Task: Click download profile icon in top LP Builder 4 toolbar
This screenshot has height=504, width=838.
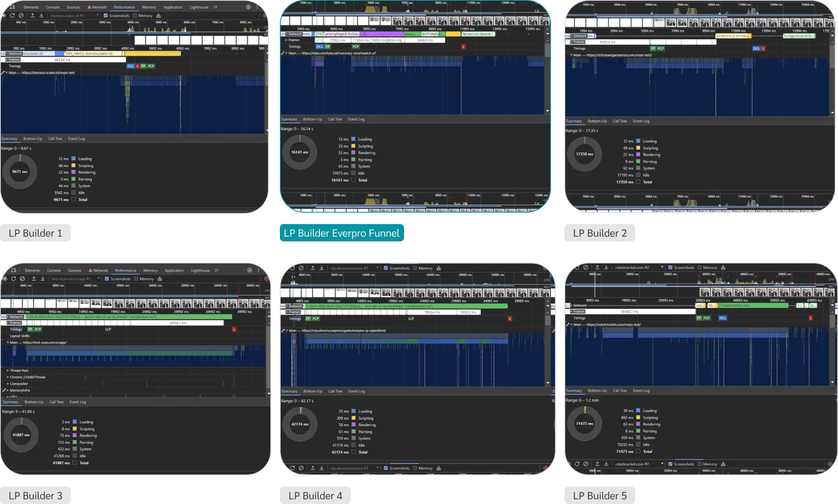Action: point(322,268)
